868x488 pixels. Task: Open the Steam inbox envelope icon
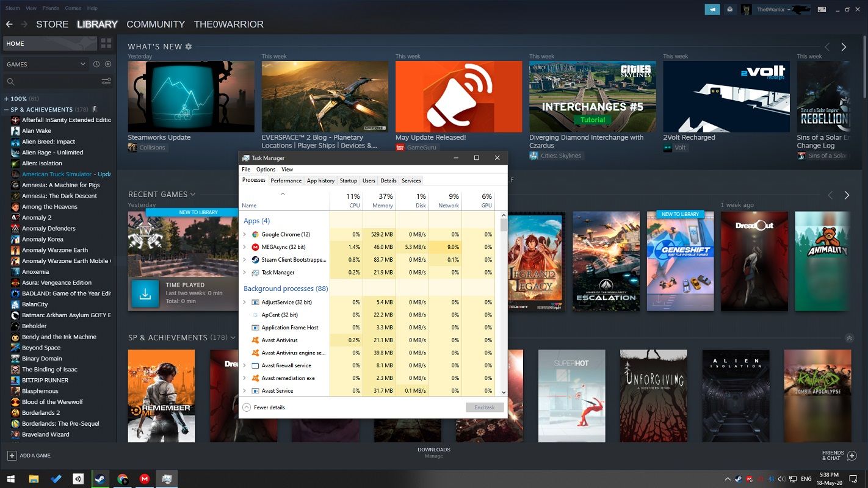[729, 9]
